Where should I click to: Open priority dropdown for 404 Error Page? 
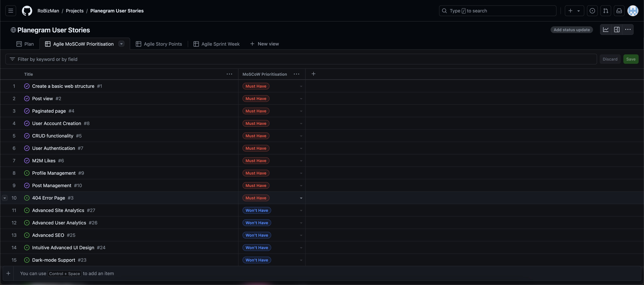coord(301,198)
